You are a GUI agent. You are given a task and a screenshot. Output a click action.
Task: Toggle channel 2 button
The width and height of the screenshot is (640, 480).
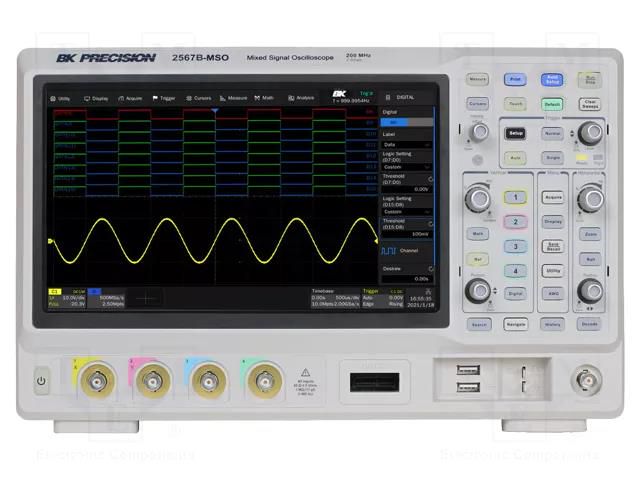[x=515, y=222]
